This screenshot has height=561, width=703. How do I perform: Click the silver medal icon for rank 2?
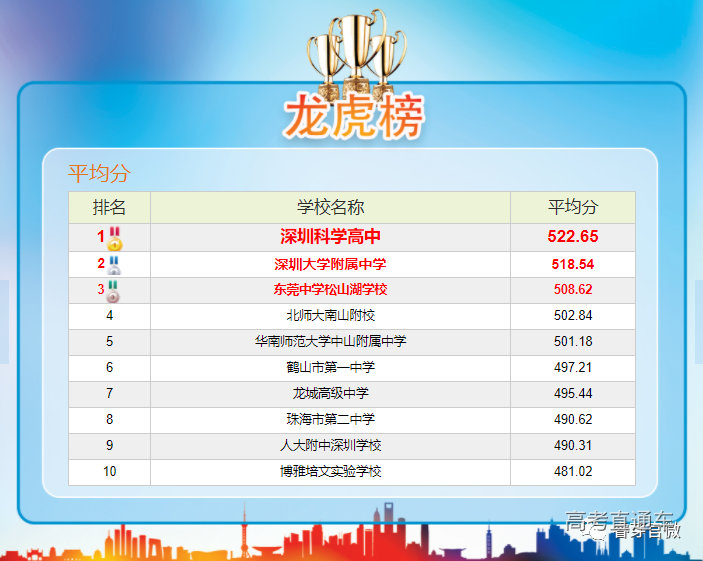point(114,265)
